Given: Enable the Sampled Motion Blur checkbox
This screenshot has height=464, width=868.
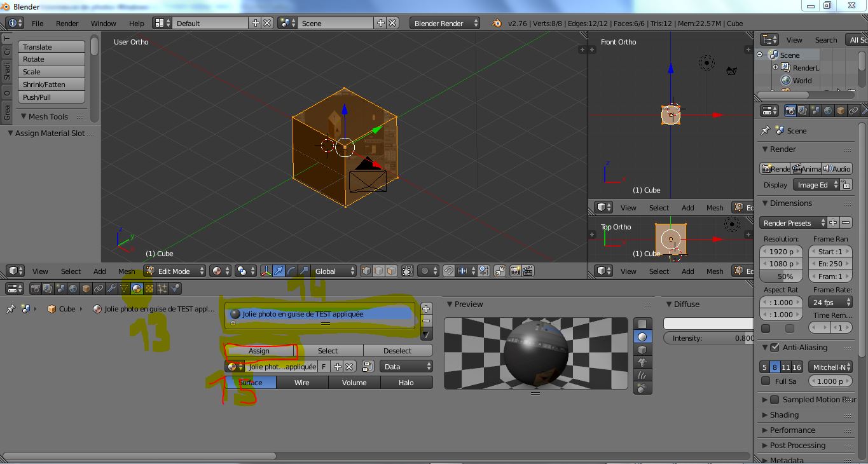Looking at the screenshot, I should 775,400.
